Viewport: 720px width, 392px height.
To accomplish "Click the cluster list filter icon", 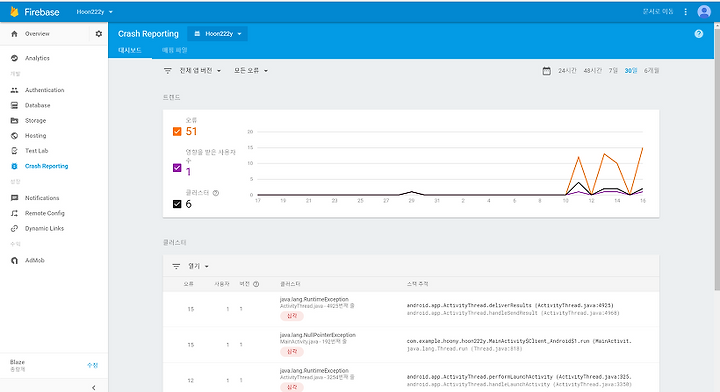I will (176, 266).
